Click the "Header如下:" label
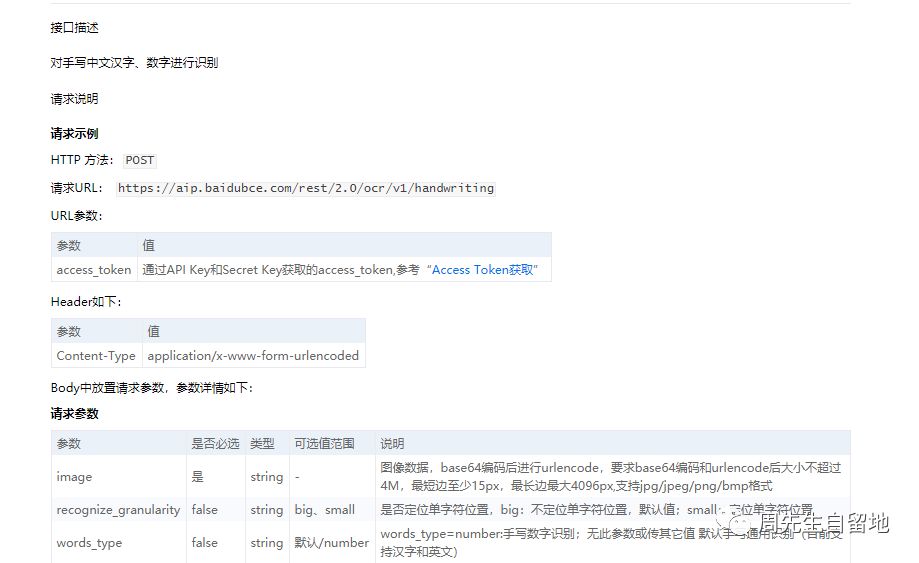919x563 pixels. (86, 302)
